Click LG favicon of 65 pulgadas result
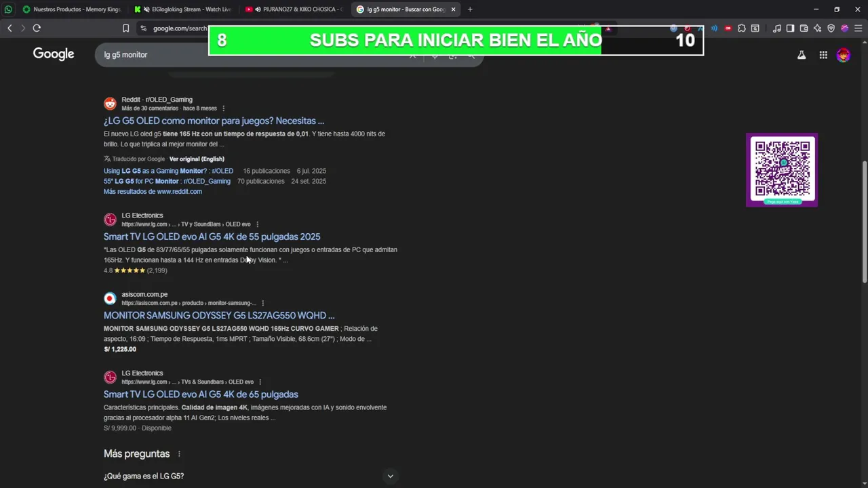This screenshot has width=868, height=488. click(x=110, y=378)
